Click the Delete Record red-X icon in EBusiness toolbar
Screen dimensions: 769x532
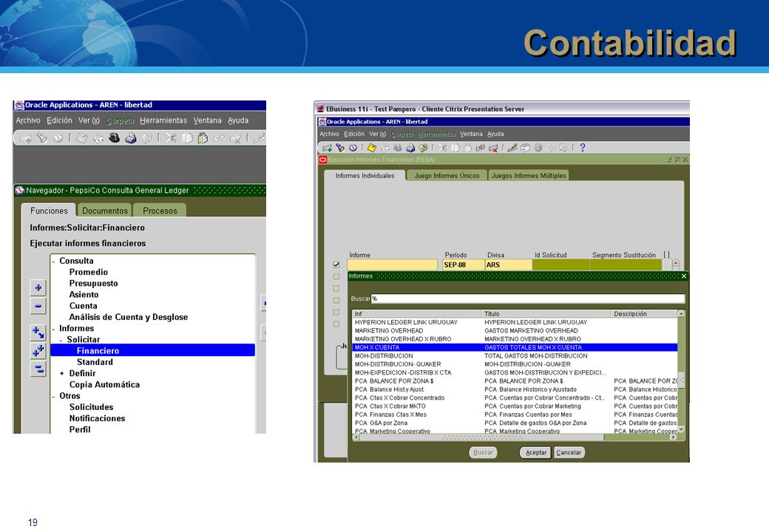pyautogui.click(x=493, y=149)
